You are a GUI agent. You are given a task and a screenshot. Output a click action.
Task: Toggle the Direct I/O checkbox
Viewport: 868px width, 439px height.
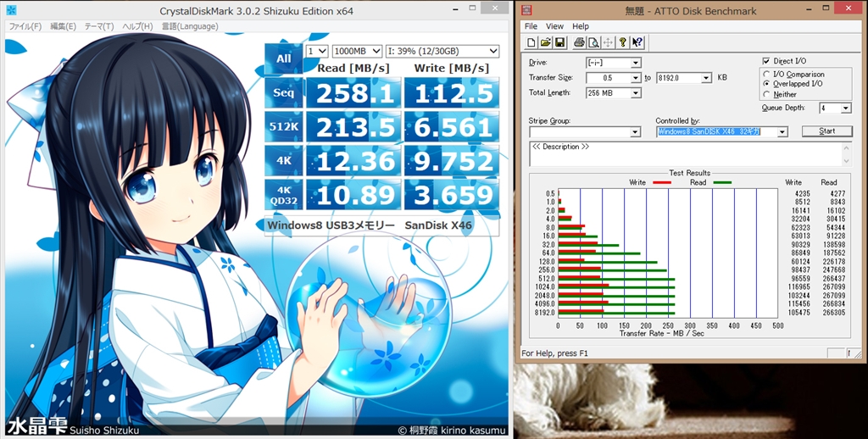click(x=766, y=61)
